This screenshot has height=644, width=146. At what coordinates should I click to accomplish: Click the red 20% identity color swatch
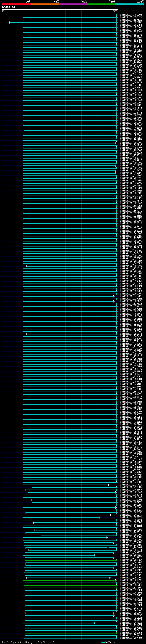[16, 4]
